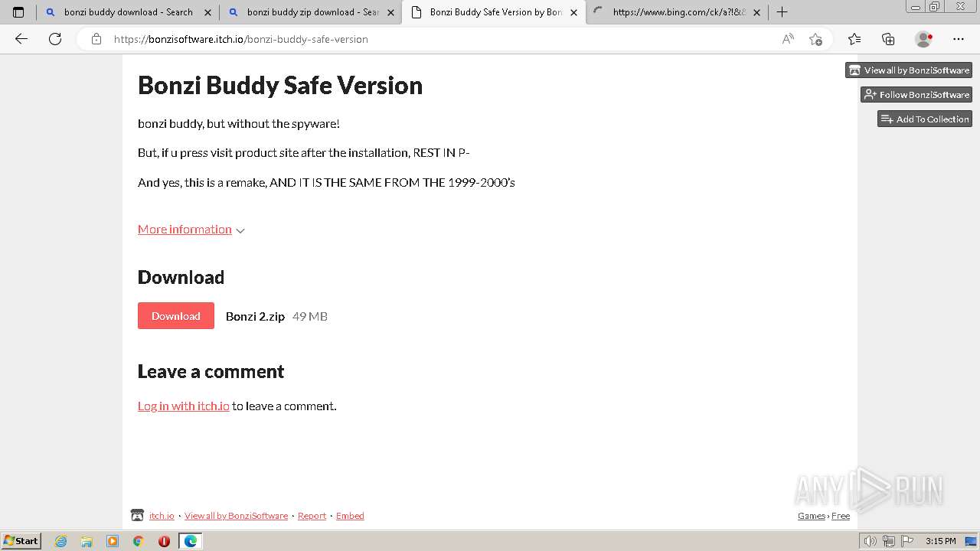Switch to 'bonzi buddy zip download' tab
Screen dimensions: 980x551
tap(310, 12)
